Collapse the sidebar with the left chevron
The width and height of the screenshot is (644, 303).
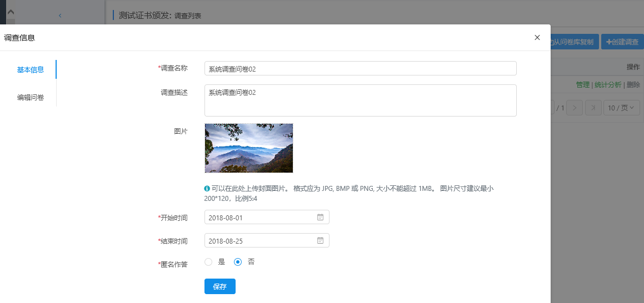pyautogui.click(x=60, y=16)
